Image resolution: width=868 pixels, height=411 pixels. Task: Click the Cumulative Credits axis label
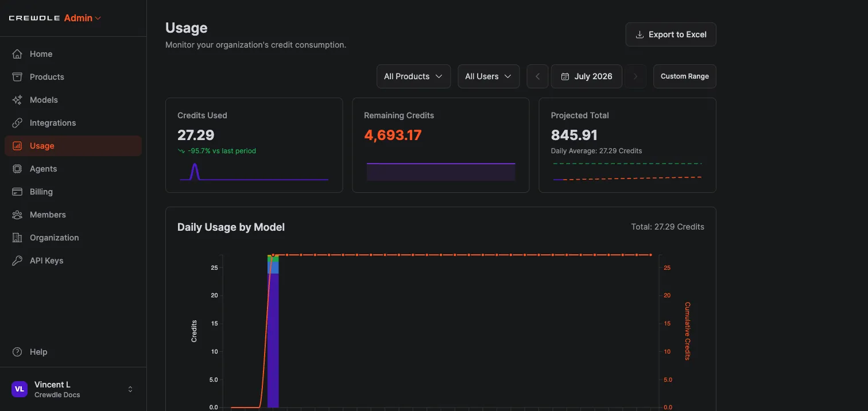687,331
